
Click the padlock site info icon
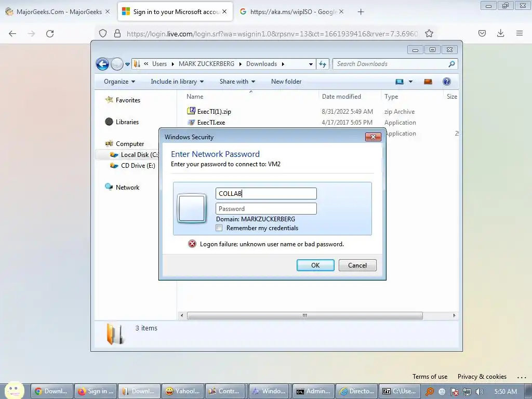(117, 33)
